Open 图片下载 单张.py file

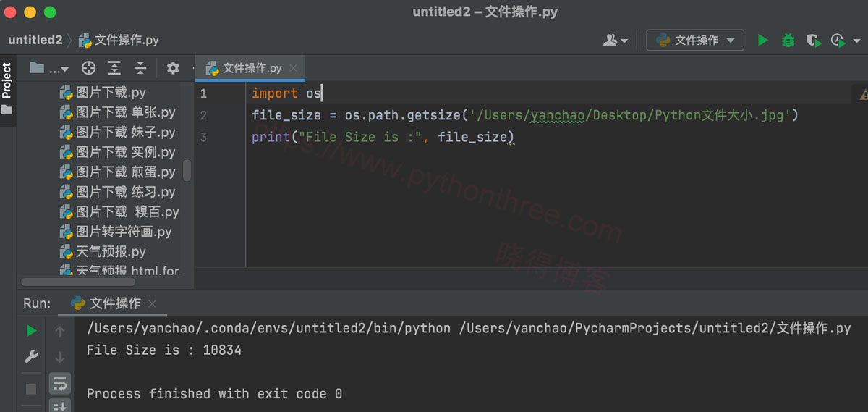[x=117, y=113]
